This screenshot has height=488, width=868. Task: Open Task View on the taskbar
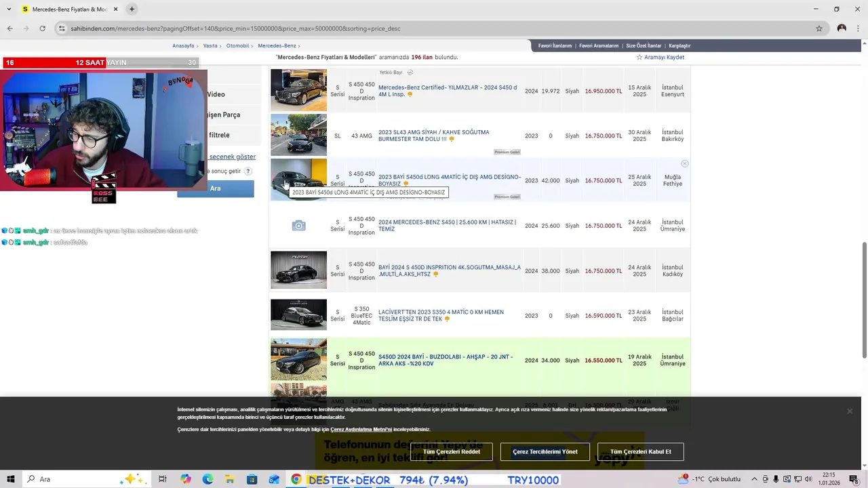(x=163, y=479)
